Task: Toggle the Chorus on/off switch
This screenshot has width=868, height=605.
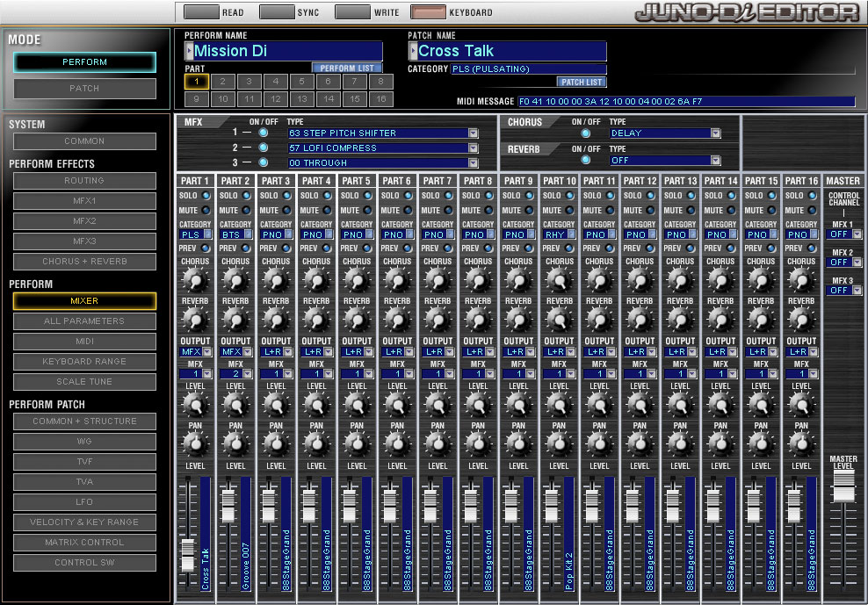Action: 586,133
